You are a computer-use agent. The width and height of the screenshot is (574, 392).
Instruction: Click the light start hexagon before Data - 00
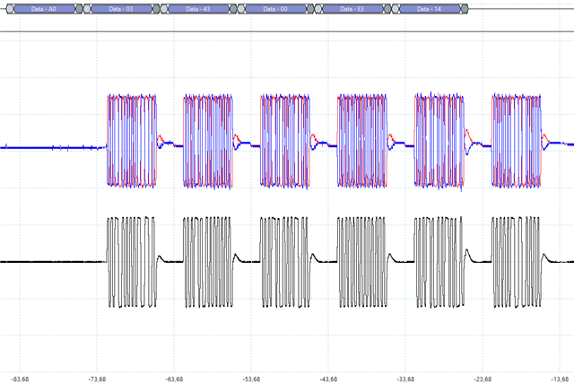[x=241, y=9]
